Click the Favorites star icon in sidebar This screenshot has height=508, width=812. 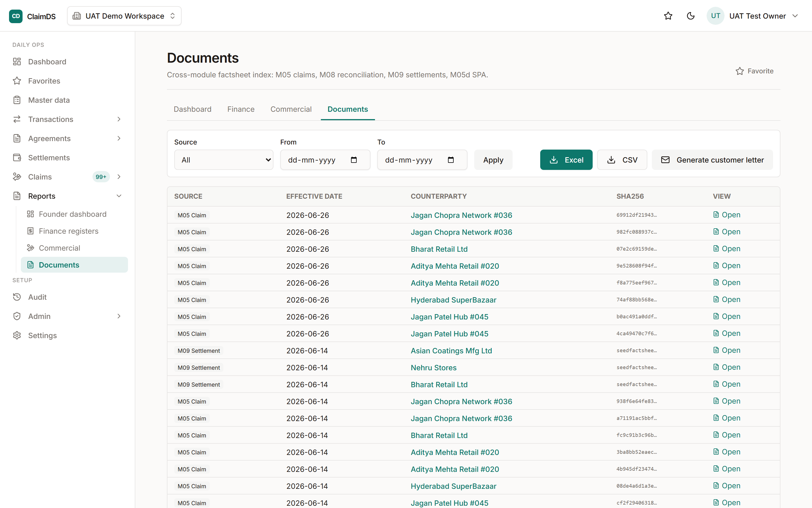point(17,81)
